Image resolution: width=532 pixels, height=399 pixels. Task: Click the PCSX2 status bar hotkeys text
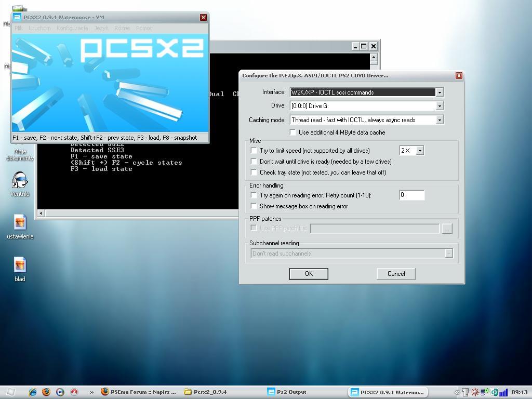click(x=105, y=138)
